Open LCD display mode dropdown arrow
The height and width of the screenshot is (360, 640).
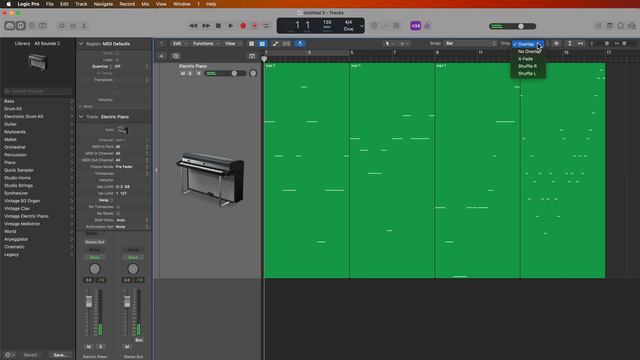tap(361, 26)
